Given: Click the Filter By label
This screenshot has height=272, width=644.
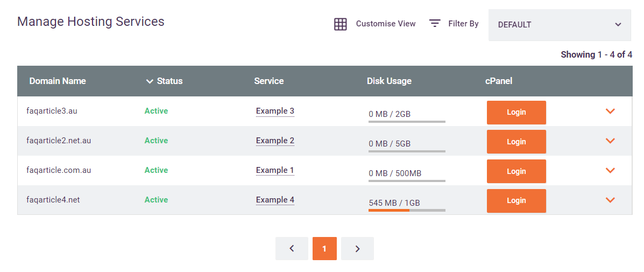Looking at the screenshot, I should pyautogui.click(x=463, y=24).
